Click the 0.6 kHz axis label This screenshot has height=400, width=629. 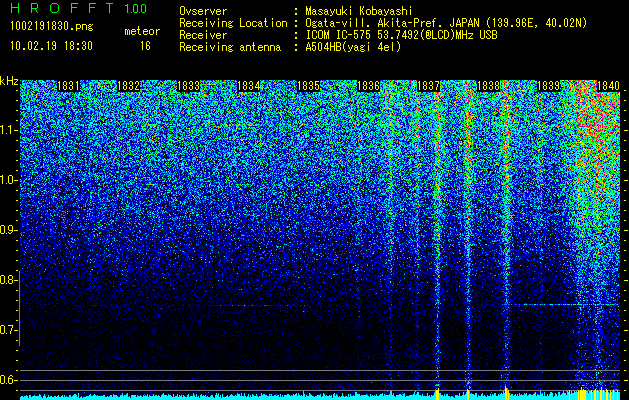7,380
